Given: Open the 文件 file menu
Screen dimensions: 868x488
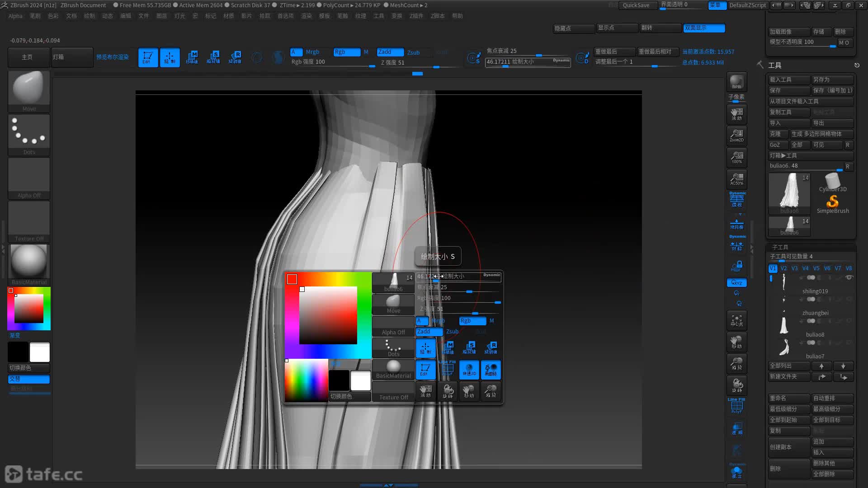Looking at the screenshot, I should [144, 16].
